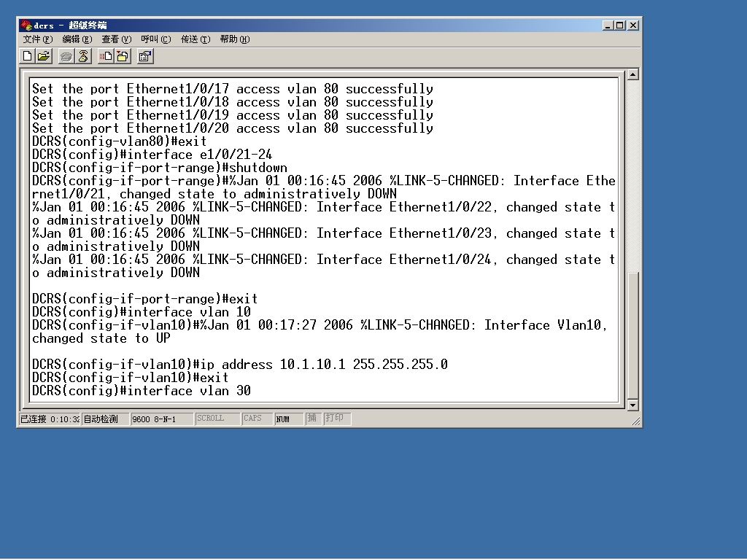The image size is (747, 560).
Task: Click the 'Ethernet1/0/20 access vlan 80' line
Action: click(233, 128)
